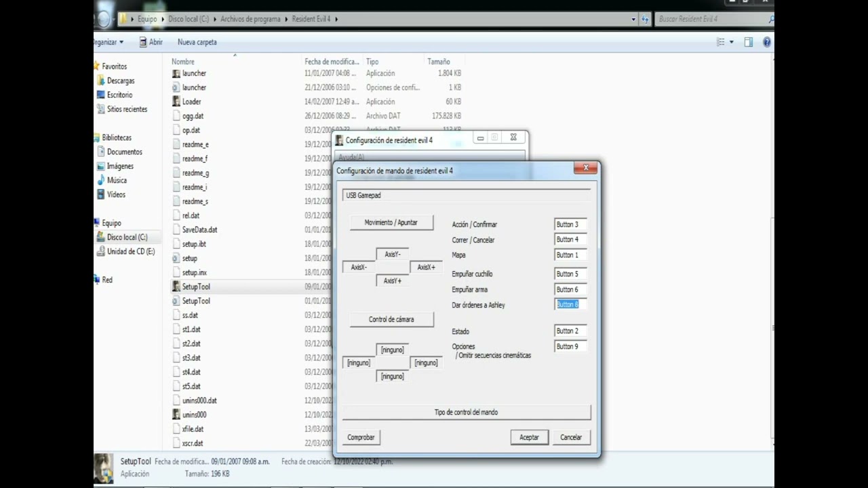Select the Loader application icon
Image resolution: width=868 pixels, height=488 pixels.
176,102
